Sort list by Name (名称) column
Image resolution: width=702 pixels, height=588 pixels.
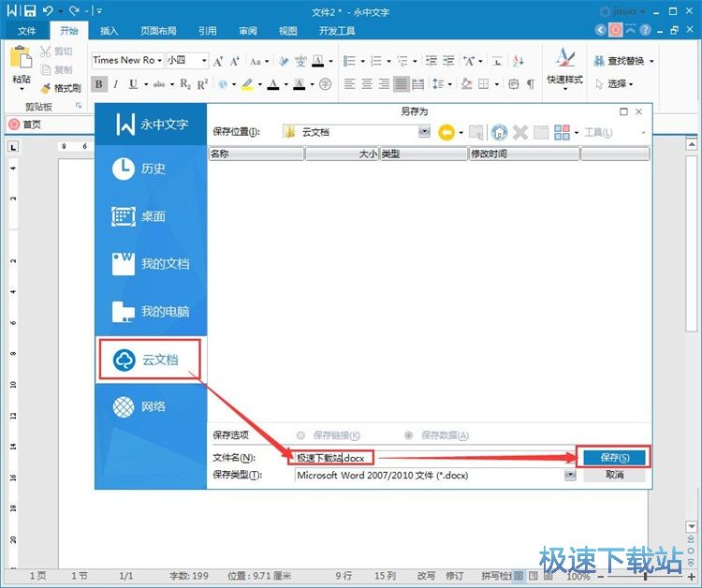click(256, 154)
